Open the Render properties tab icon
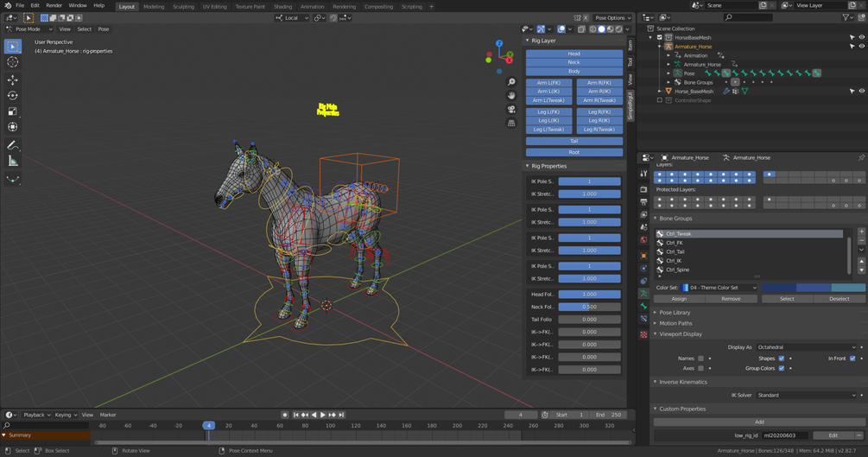 (643, 189)
